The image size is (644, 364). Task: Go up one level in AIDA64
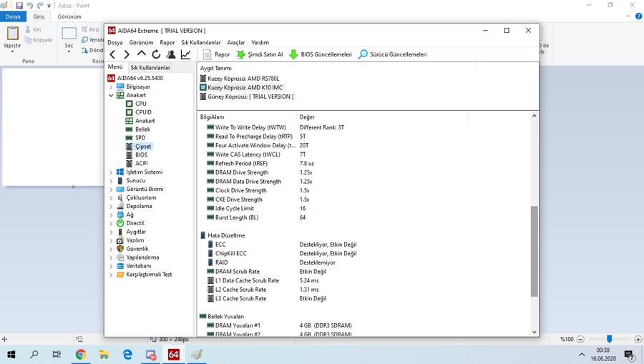pos(141,54)
